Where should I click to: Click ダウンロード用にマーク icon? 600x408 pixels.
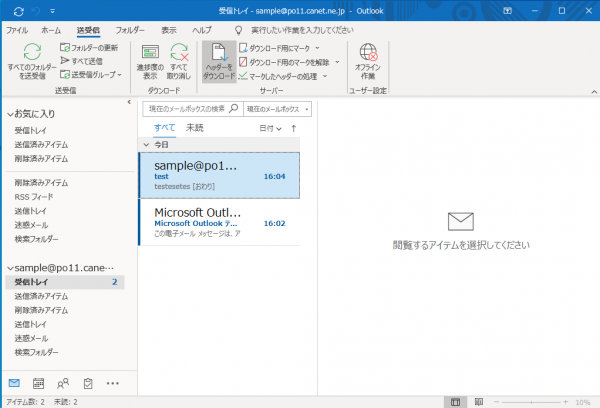243,48
